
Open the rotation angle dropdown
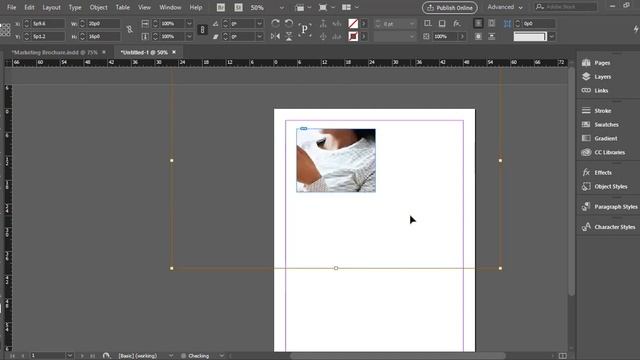pos(260,24)
